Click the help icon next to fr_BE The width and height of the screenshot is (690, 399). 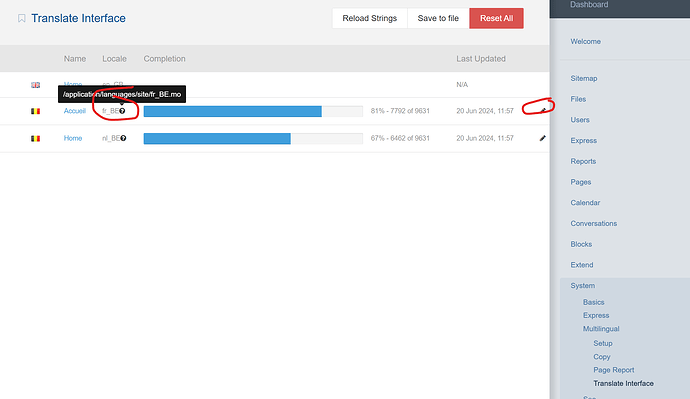[x=122, y=111]
